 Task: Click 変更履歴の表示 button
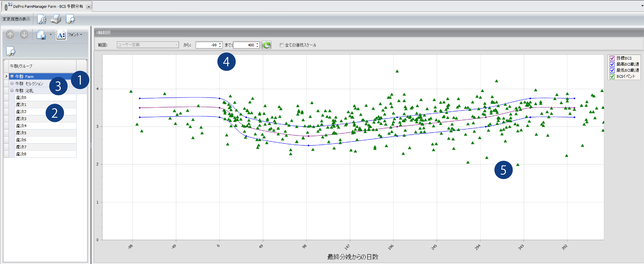click(x=16, y=19)
